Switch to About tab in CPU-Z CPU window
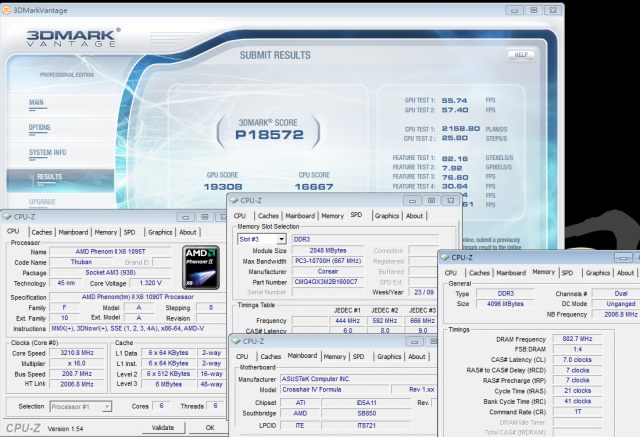Image resolution: width=640 pixels, height=437 pixels. (188, 232)
